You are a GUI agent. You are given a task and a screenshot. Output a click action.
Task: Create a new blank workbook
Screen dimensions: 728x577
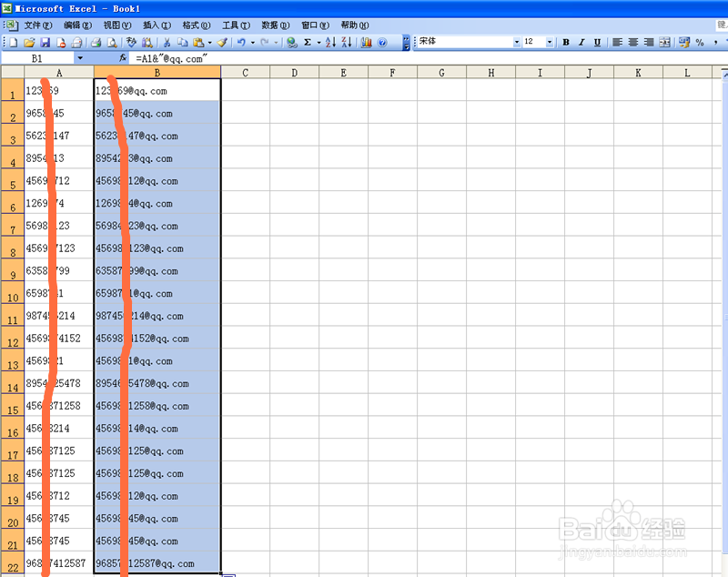click(x=14, y=43)
